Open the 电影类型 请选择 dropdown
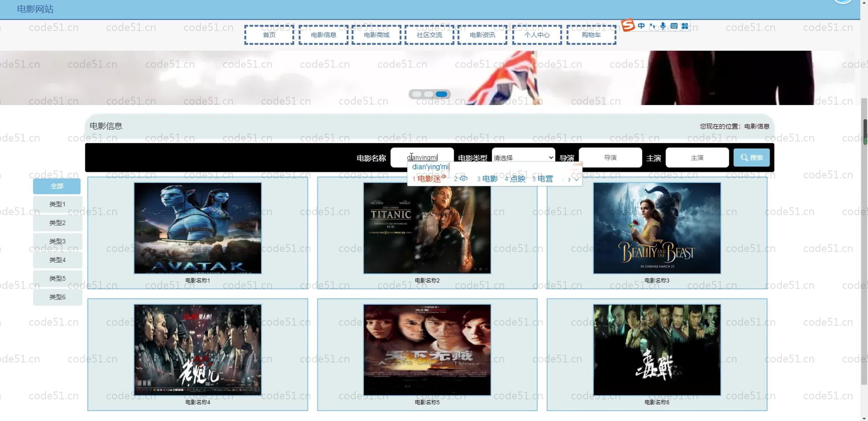 pyautogui.click(x=523, y=157)
